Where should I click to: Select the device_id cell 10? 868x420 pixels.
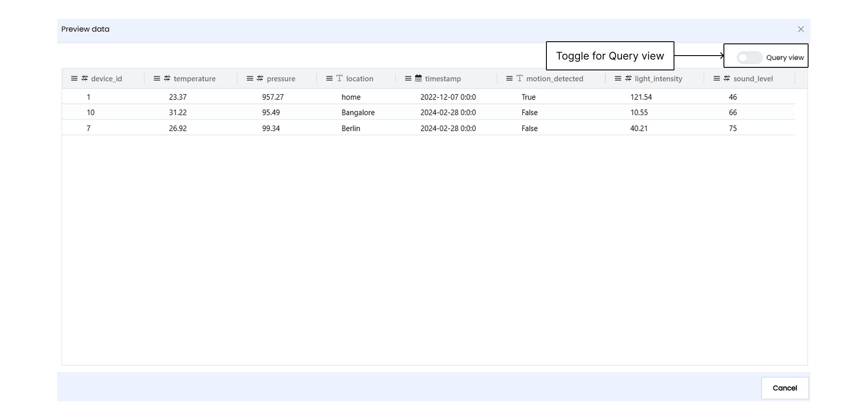click(x=90, y=112)
